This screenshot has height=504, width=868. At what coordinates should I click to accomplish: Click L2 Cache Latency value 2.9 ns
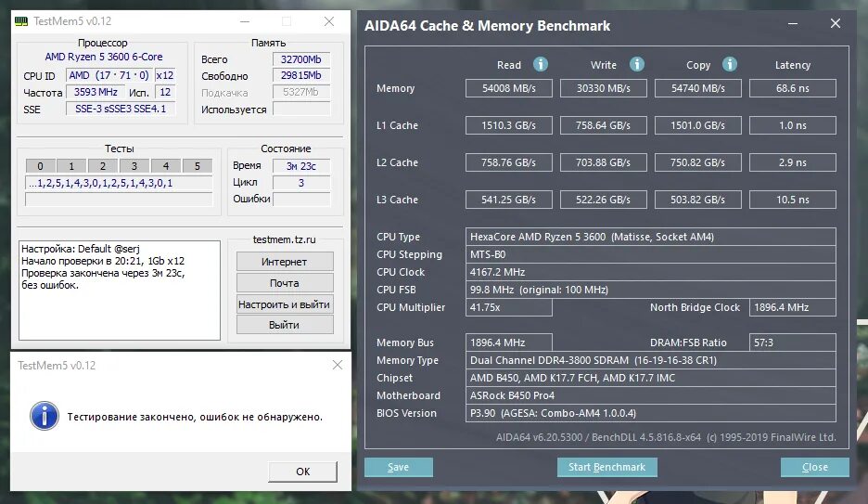click(793, 162)
